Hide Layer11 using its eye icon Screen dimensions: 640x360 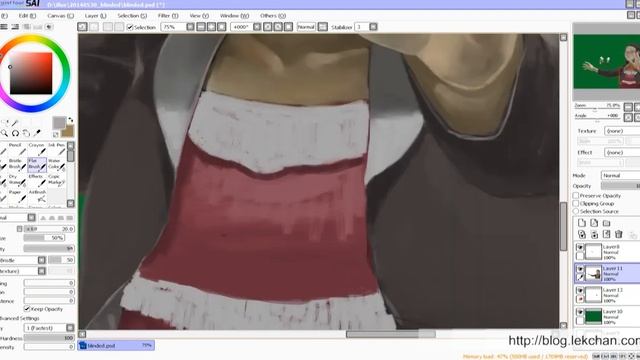pos(580,269)
